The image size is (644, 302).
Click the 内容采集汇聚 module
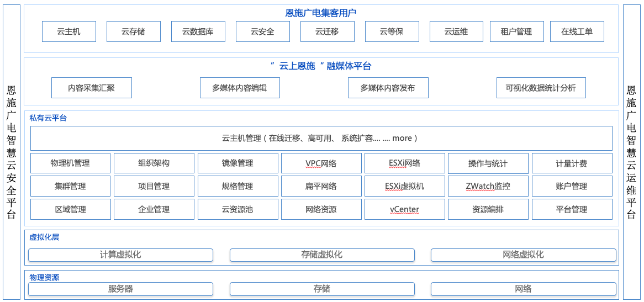tap(92, 88)
